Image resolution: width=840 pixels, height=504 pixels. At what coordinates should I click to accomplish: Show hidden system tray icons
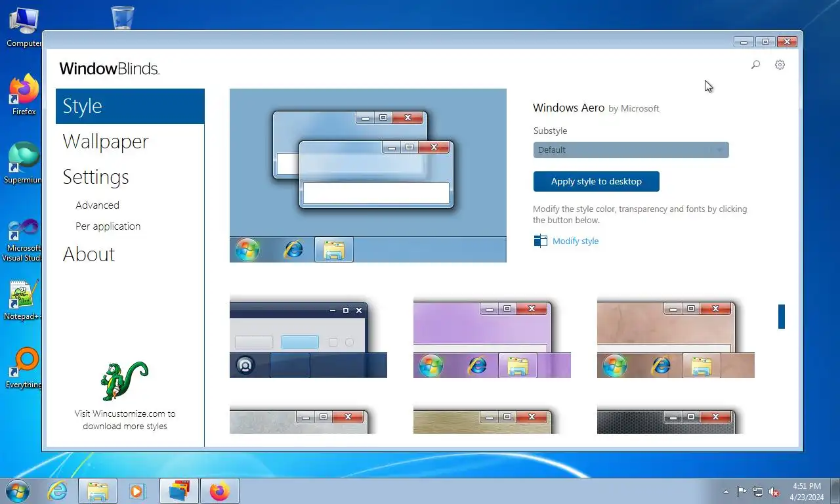click(x=726, y=492)
